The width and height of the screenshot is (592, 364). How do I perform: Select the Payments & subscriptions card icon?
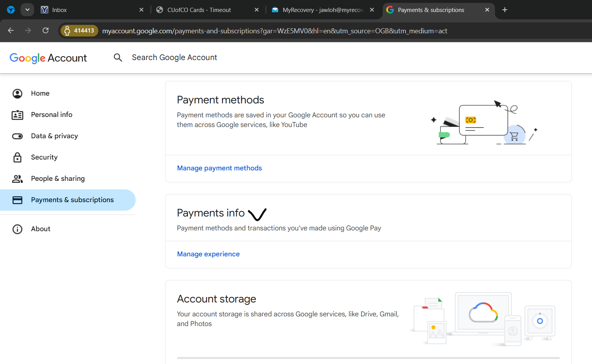pos(17,200)
